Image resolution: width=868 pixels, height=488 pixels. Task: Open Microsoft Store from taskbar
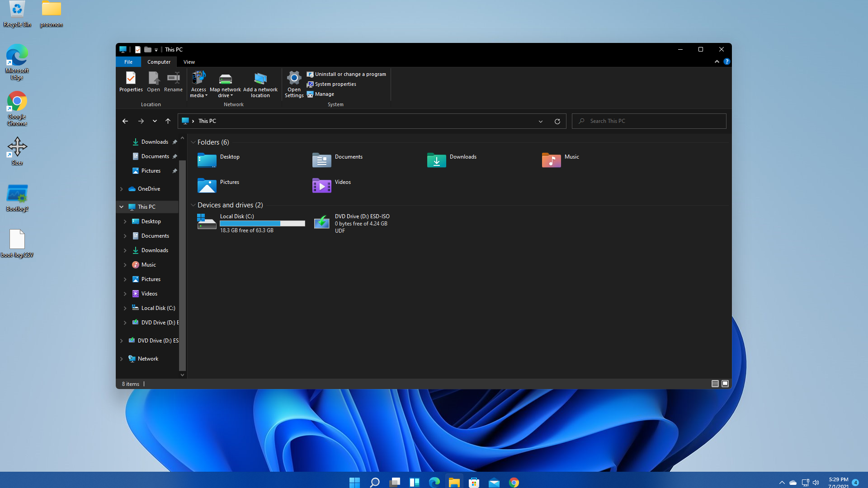[x=474, y=482]
